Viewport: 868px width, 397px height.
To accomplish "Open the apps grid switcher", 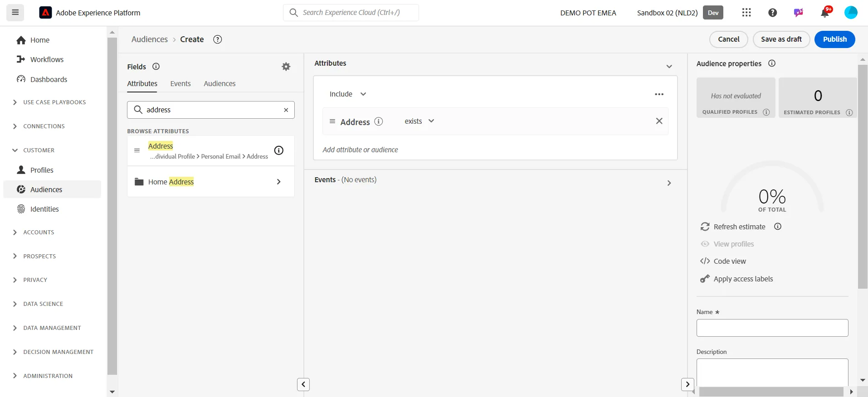I will (x=746, y=13).
